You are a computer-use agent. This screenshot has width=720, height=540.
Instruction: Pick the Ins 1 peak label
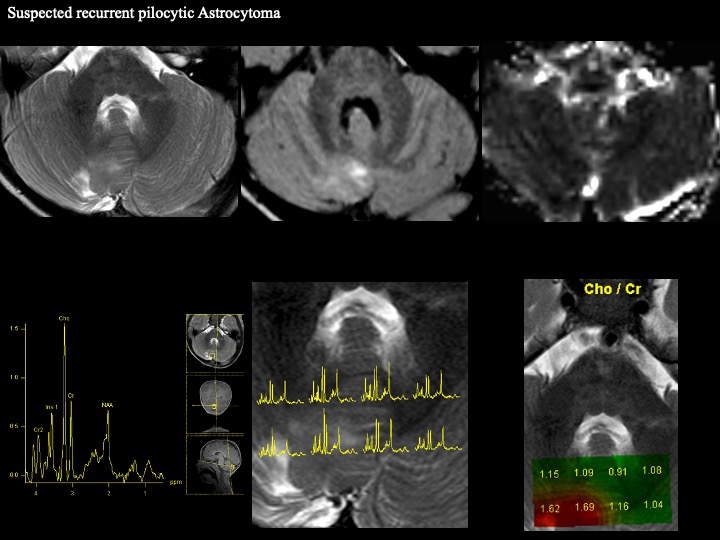(52, 407)
